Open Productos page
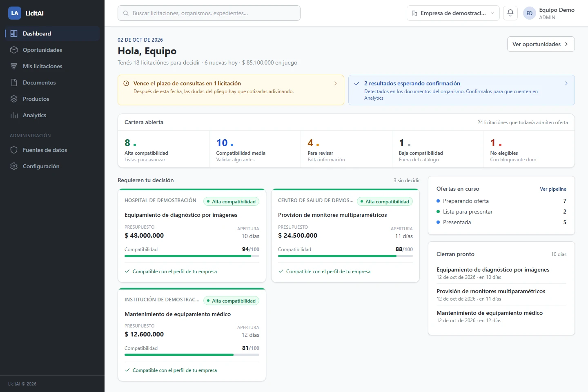This screenshot has width=588, height=392. point(52,99)
